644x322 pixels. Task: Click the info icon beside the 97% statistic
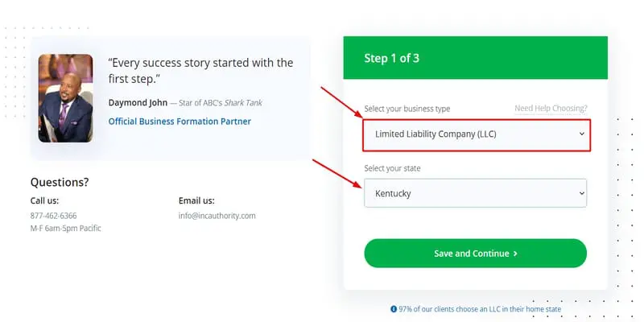tap(394, 309)
